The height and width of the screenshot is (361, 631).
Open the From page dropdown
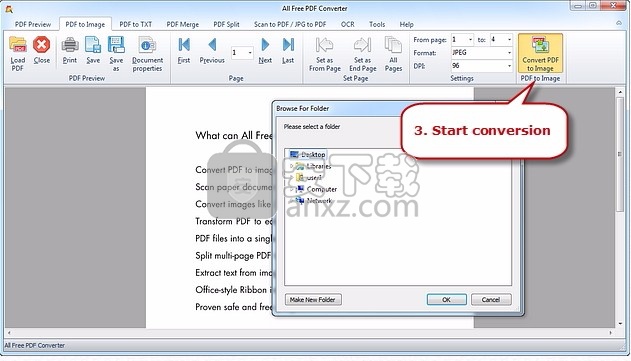point(470,39)
